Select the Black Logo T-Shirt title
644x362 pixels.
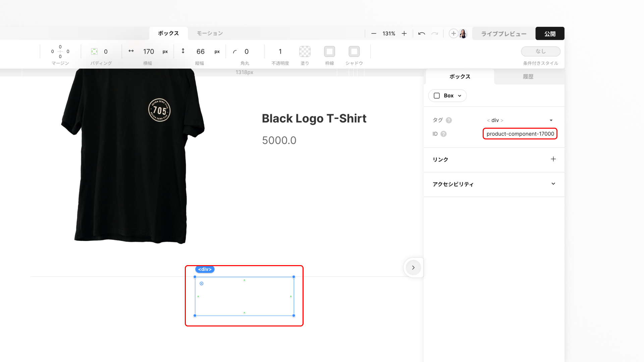point(314,118)
